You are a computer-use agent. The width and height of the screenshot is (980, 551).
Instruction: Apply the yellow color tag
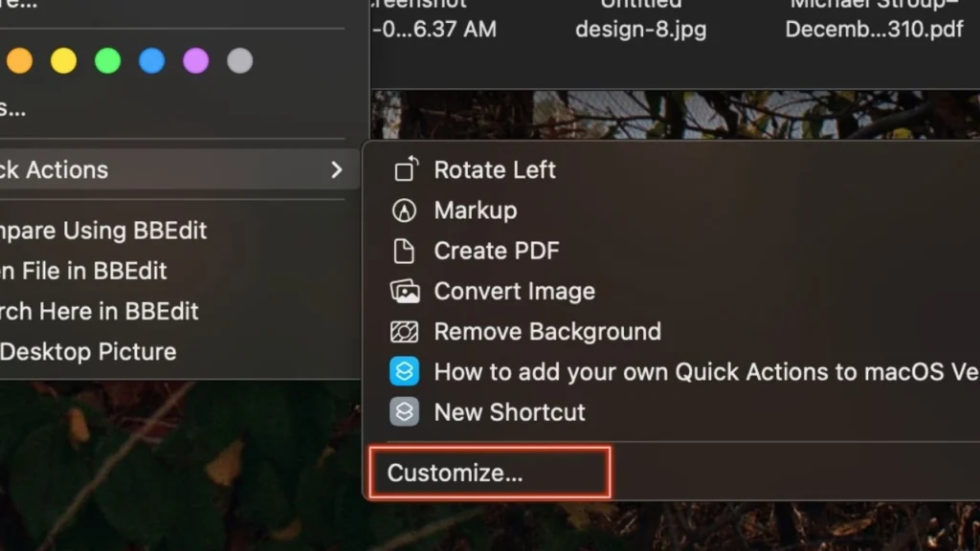63,61
